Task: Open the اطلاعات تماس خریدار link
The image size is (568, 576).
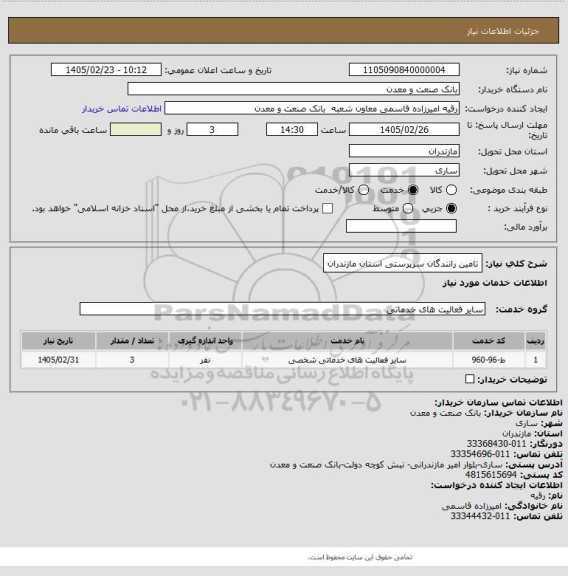Action: [122, 109]
